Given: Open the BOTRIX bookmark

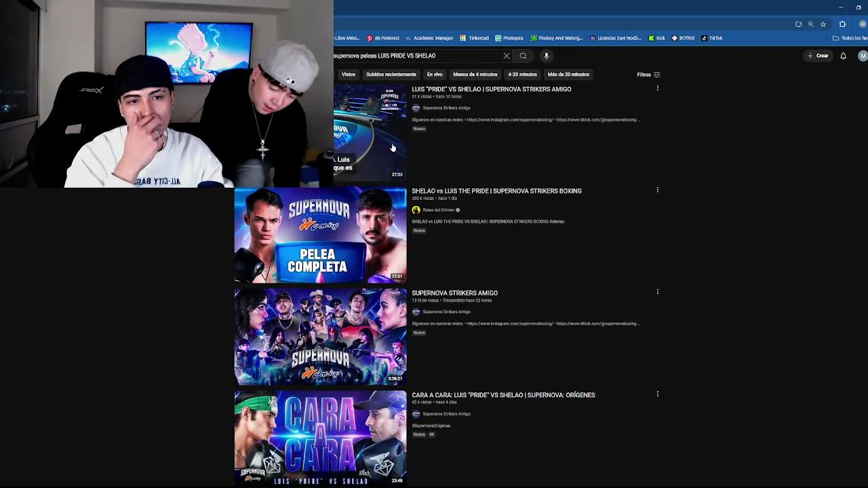Looking at the screenshot, I should click(683, 38).
